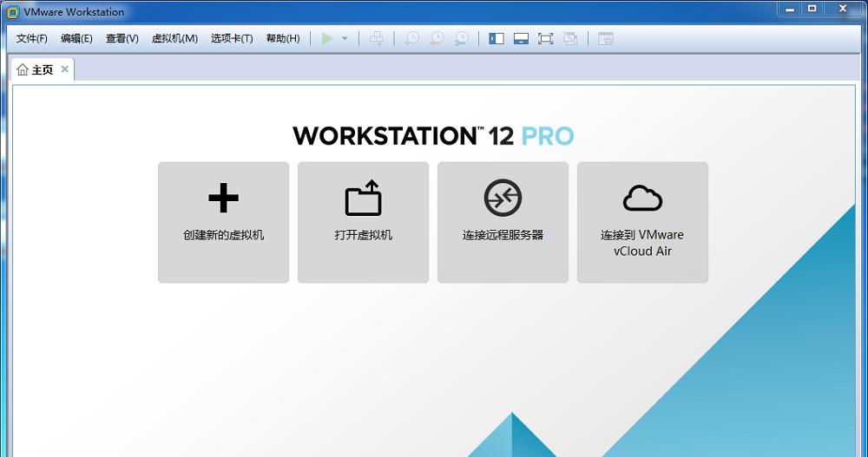
Task: Click the 连接远程服务器 tile
Action: pos(503,222)
